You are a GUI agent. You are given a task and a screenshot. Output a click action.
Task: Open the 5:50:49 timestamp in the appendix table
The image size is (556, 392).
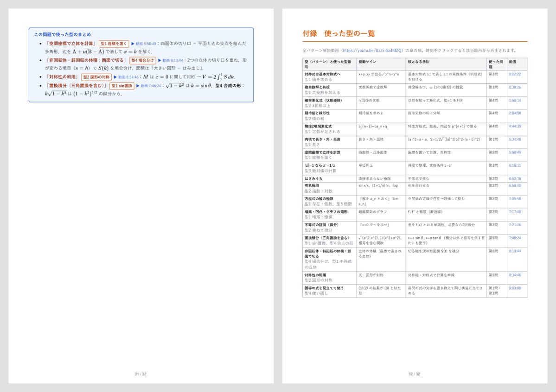pos(515,152)
